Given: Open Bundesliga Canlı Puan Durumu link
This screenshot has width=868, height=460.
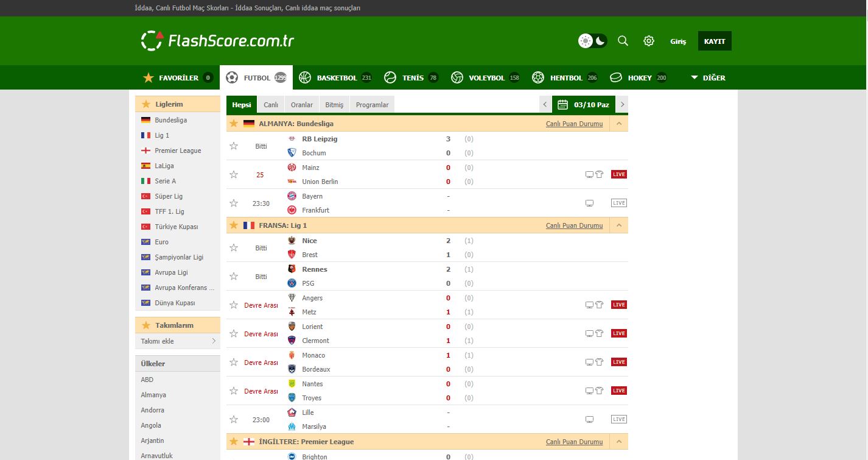Looking at the screenshot, I should pyautogui.click(x=574, y=124).
